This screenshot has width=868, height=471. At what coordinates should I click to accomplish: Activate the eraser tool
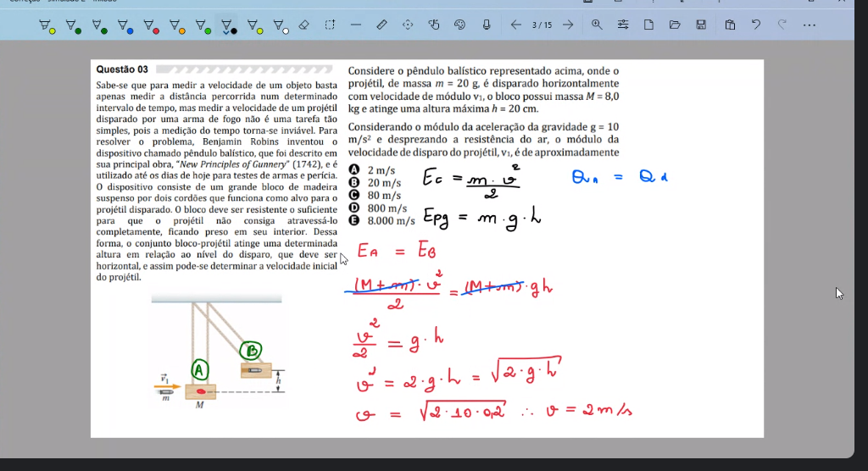pos(303,25)
